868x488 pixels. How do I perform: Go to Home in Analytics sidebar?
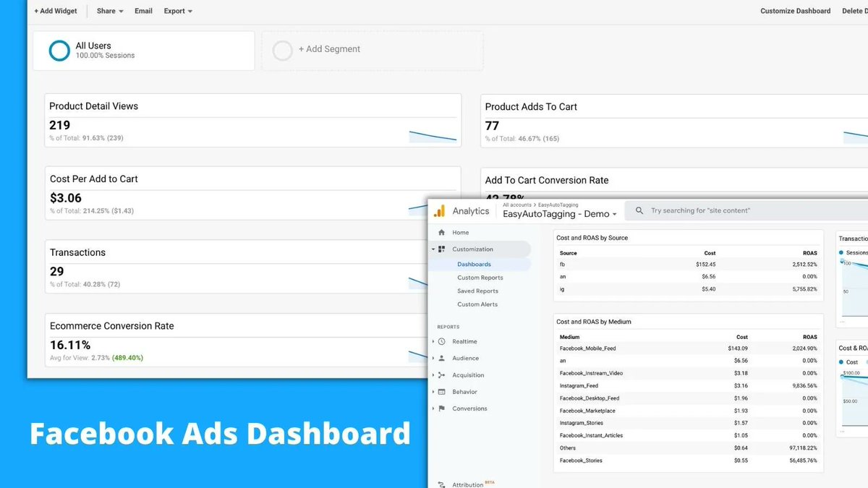click(460, 233)
